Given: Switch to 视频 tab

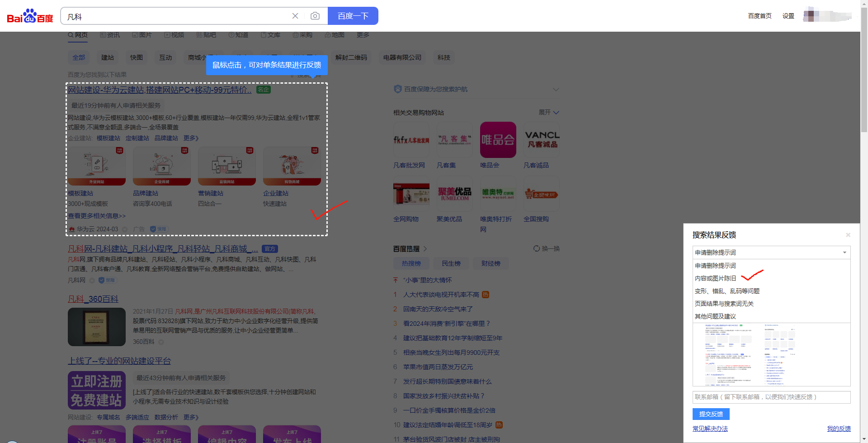Looking at the screenshot, I should (x=174, y=35).
